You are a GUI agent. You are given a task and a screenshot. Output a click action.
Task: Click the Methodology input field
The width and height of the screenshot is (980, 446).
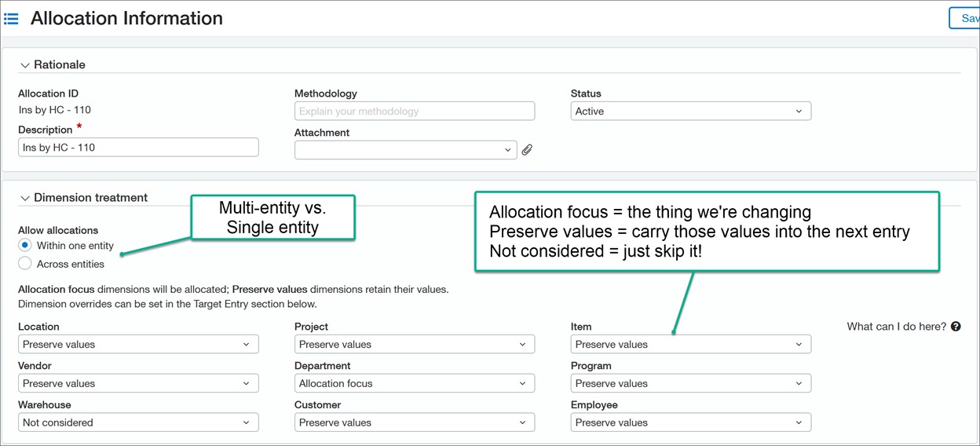pos(415,111)
